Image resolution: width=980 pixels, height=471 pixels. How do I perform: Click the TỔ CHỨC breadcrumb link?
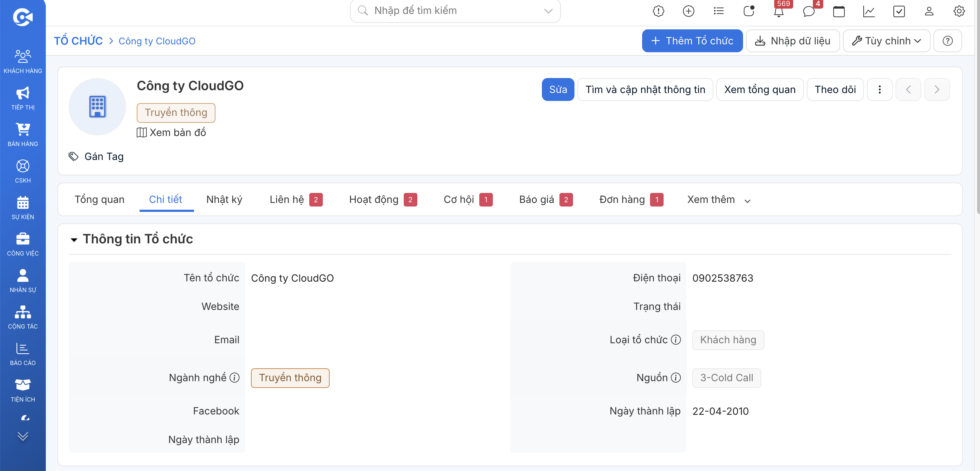point(78,41)
